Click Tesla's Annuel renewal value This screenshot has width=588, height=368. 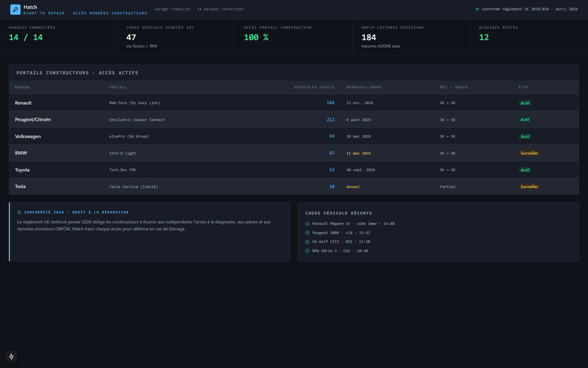pos(353,187)
